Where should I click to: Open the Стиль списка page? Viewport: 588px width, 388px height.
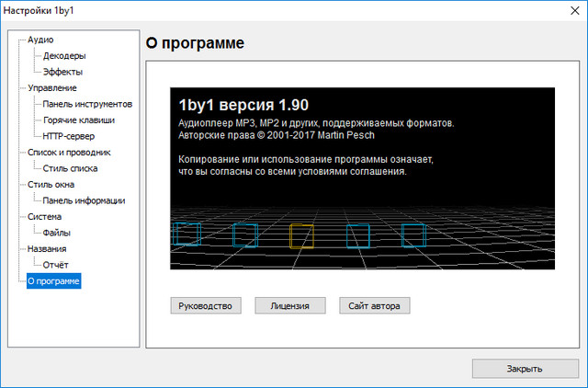pos(70,169)
